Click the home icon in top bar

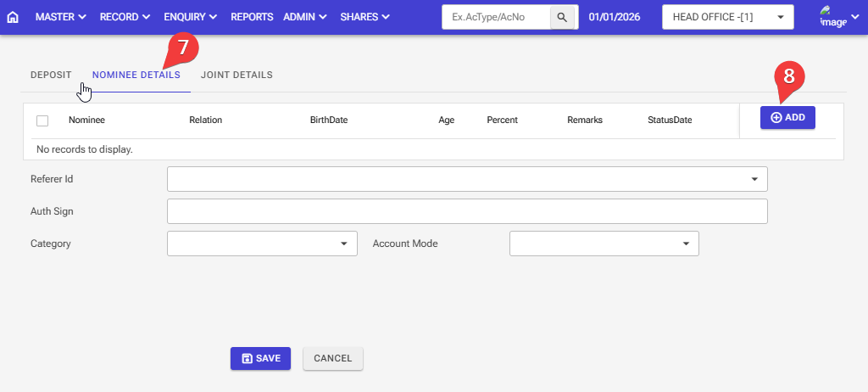[x=13, y=17]
